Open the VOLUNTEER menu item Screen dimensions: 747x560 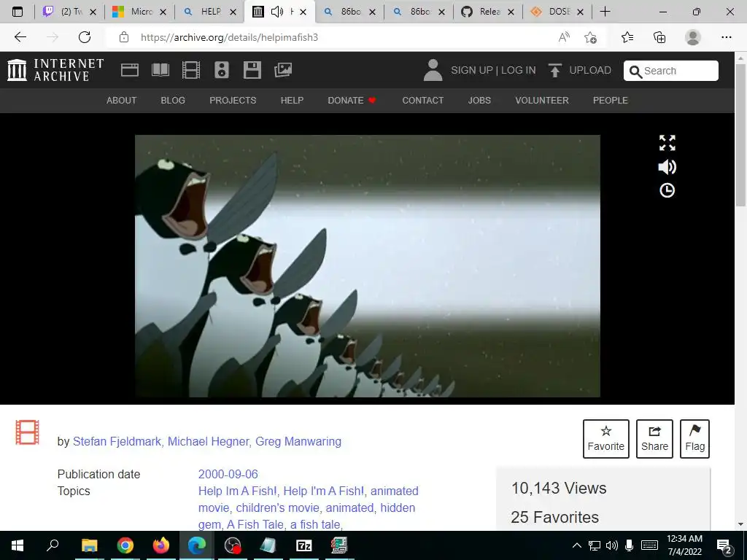pyautogui.click(x=542, y=101)
